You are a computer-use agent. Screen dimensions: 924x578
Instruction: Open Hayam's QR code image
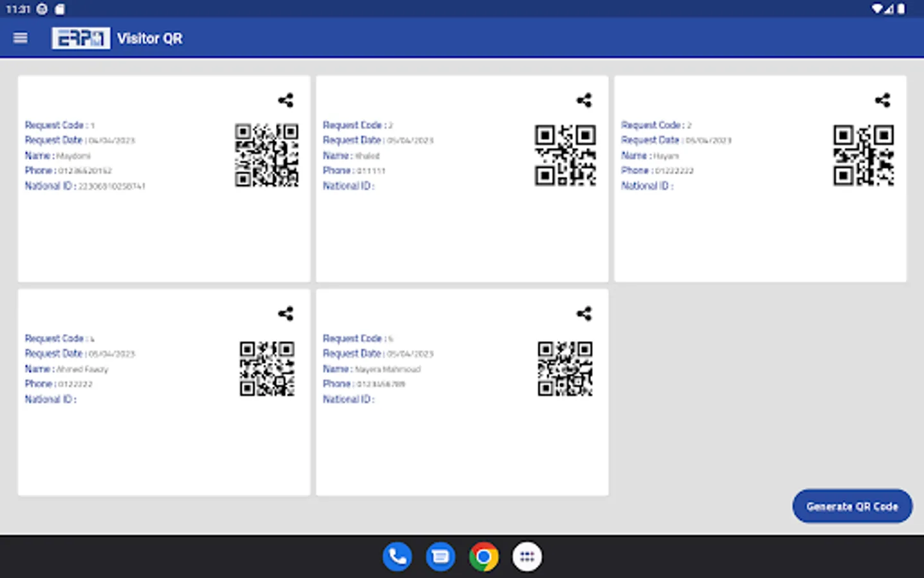click(864, 155)
